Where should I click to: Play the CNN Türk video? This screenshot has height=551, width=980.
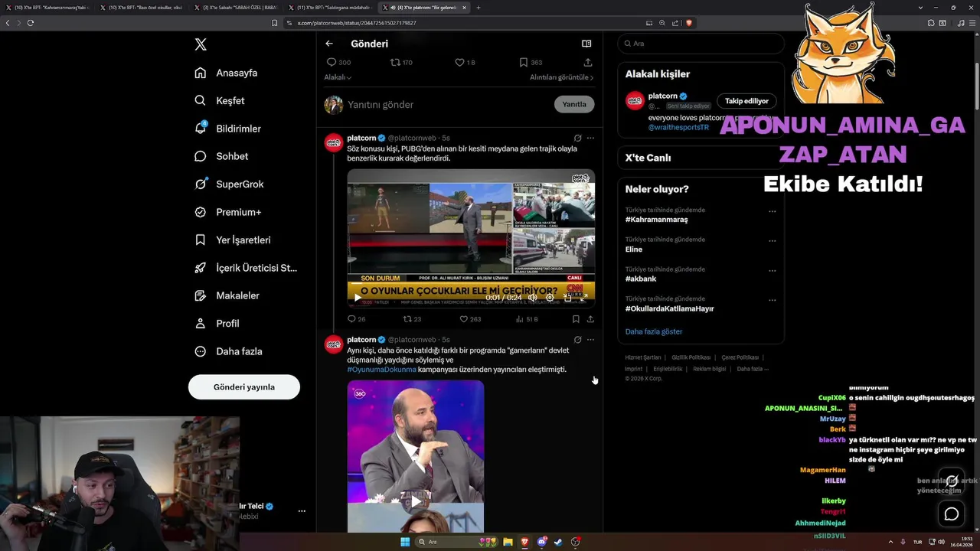coord(357,298)
